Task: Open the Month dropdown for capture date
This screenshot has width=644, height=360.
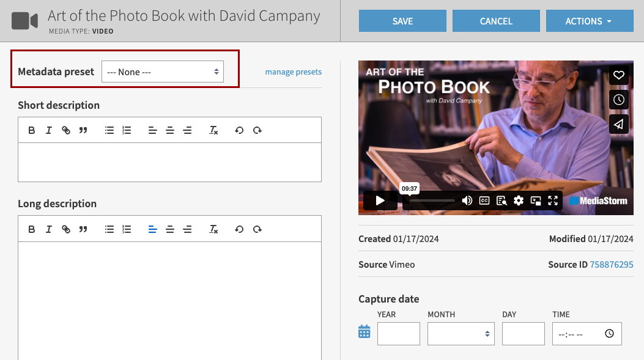Action: 461,334
